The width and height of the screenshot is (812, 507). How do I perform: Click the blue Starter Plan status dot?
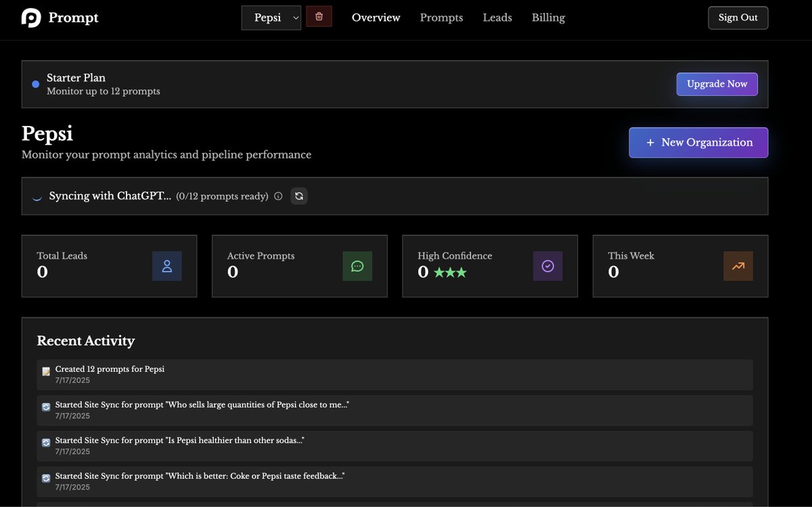click(x=36, y=84)
